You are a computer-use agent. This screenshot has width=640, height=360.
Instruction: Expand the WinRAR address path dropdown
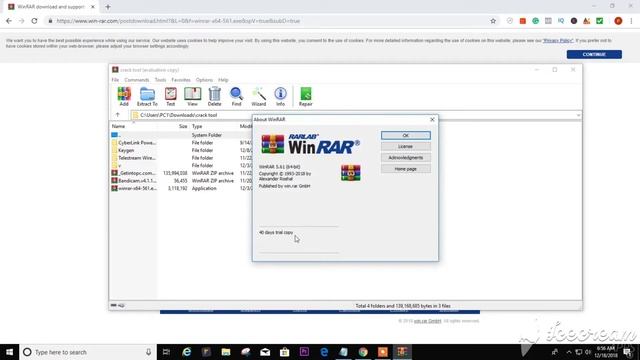578,115
